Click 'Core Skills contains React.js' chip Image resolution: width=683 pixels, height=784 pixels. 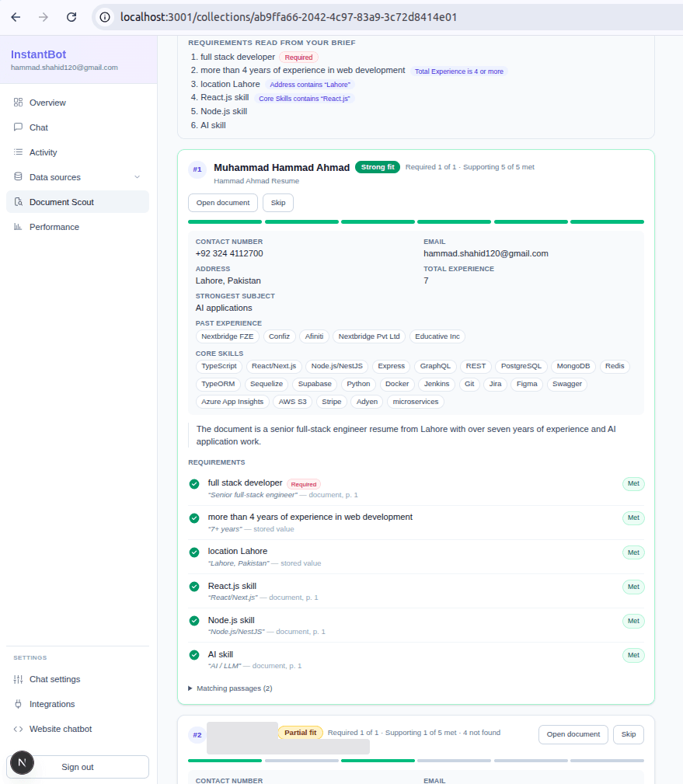pos(305,99)
